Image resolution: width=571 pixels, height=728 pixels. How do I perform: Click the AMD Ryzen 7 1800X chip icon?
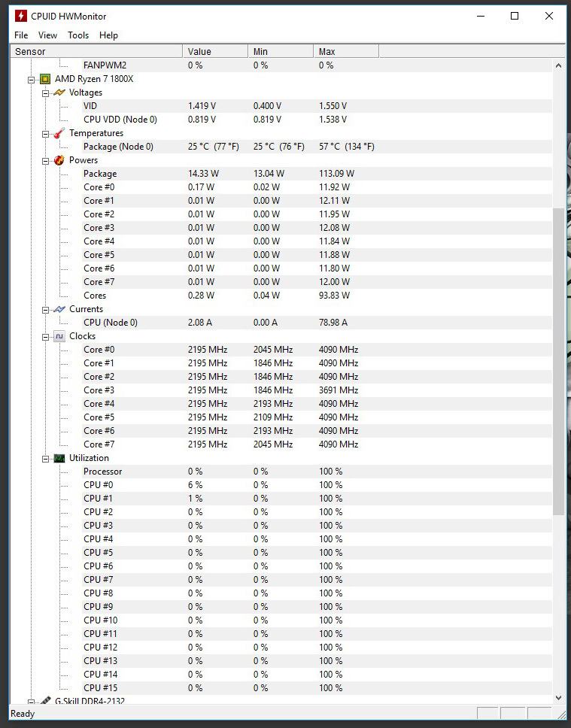(x=46, y=79)
